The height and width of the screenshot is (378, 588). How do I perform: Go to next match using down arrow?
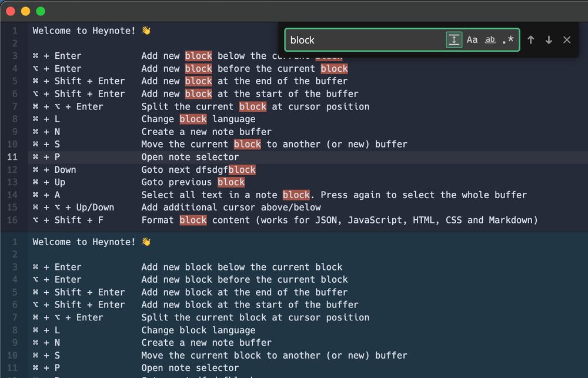point(549,40)
